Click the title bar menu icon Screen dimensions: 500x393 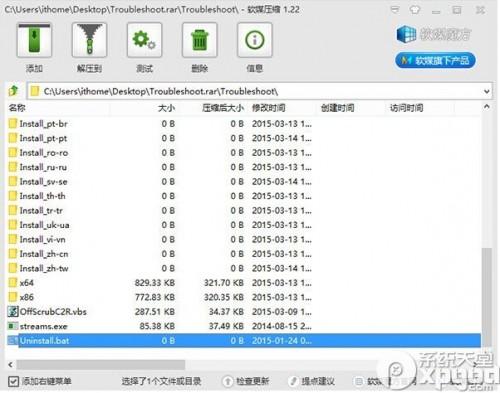tap(395, 10)
